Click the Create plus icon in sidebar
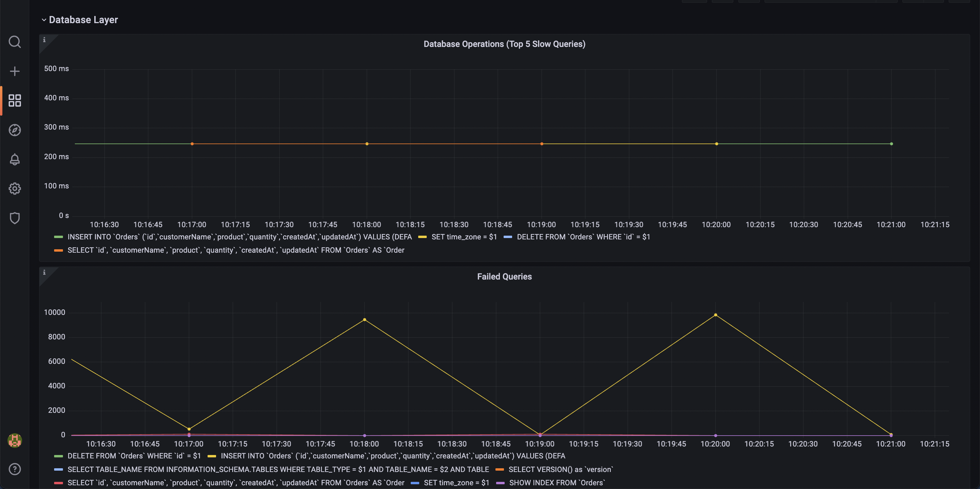This screenshot has width=980, height=489. click(x=14, y=71)
